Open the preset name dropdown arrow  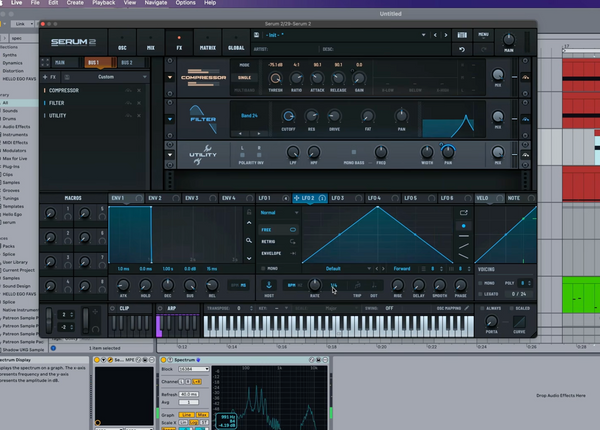coord(424,35)
